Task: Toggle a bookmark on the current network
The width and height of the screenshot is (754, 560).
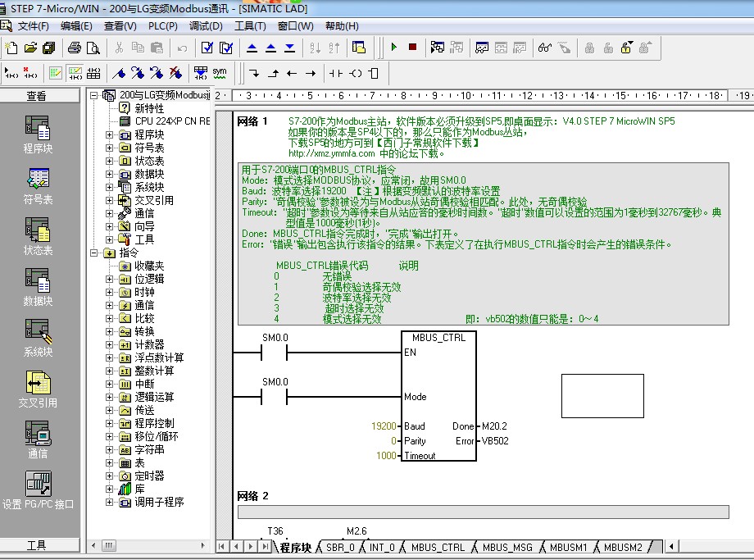Action: pos(117,73)
